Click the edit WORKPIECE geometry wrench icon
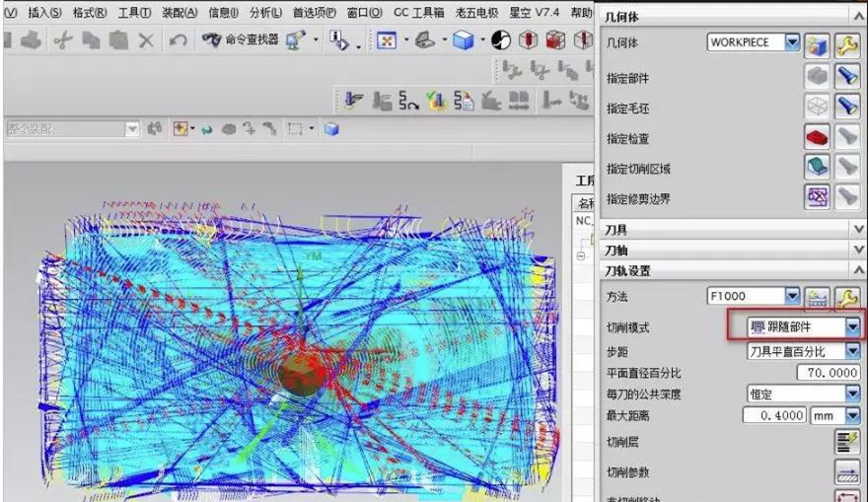The image size is (868, 502). click(x=846, y=43)
